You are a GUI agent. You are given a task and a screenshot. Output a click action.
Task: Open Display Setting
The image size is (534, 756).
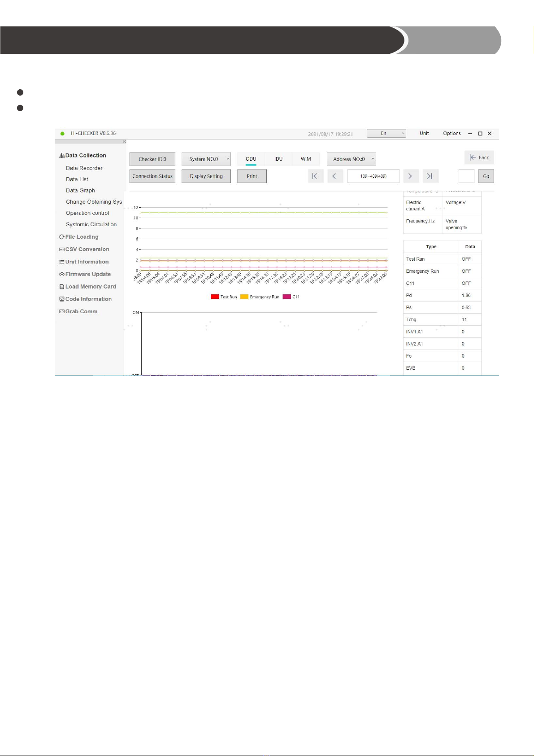[x=206, y=176]
